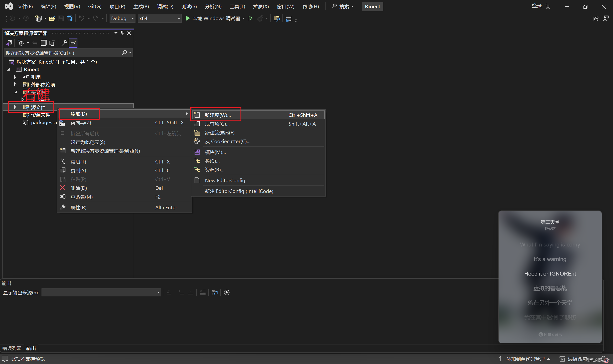The image size is (613, 364).
Task: Choose 重命名(M) in the context menu
Action: click(x=81, y=197)
